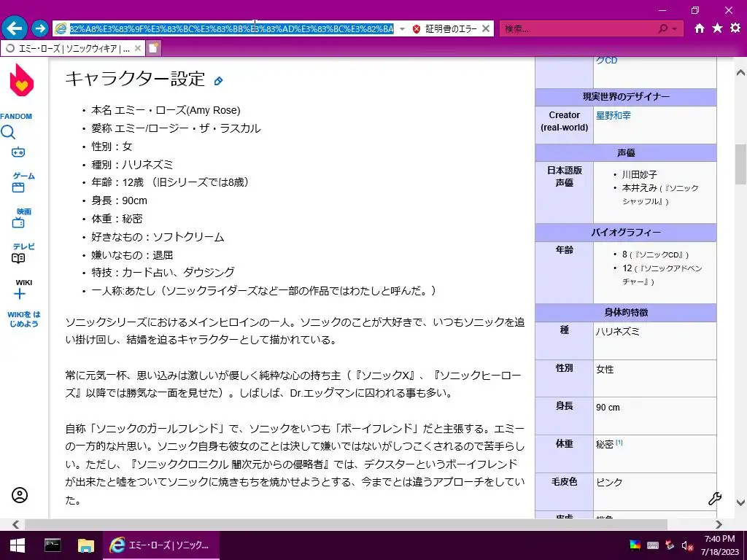Edit the キャラクター設定 section pencil icon
Viewport: 747px width, 560px height.
218,80
